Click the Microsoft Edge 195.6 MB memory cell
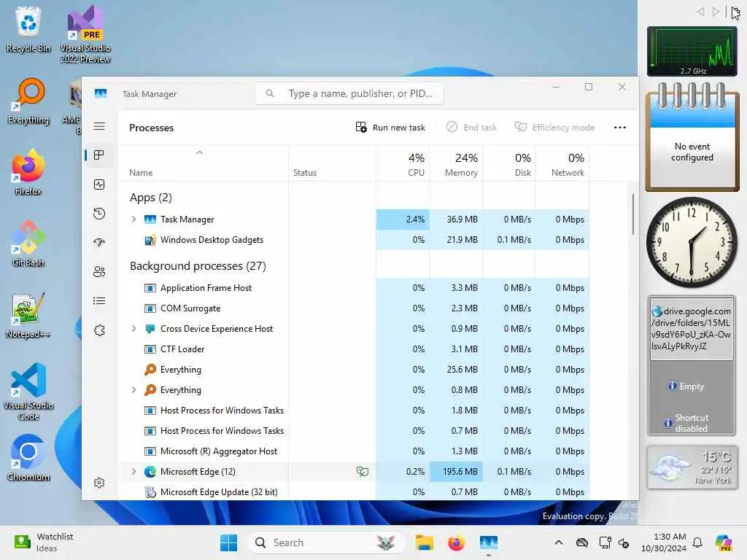The height and width of the screenshot is (560, 747). click(457, 472)
